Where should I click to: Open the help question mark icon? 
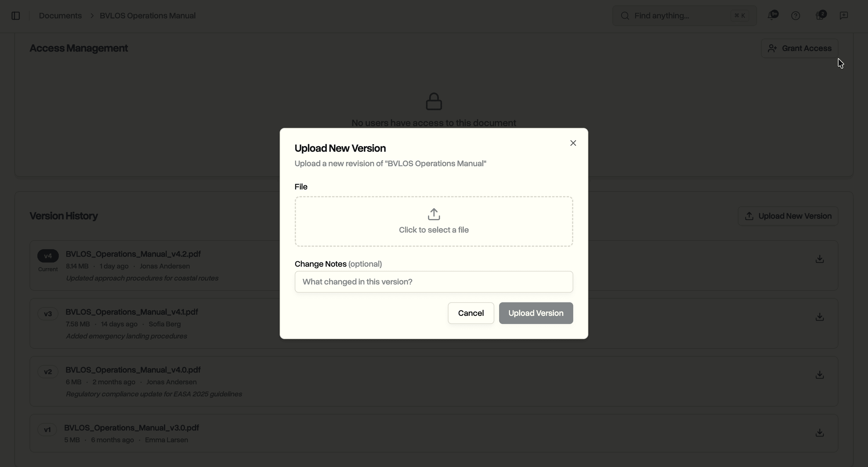(x=796, y=15)
